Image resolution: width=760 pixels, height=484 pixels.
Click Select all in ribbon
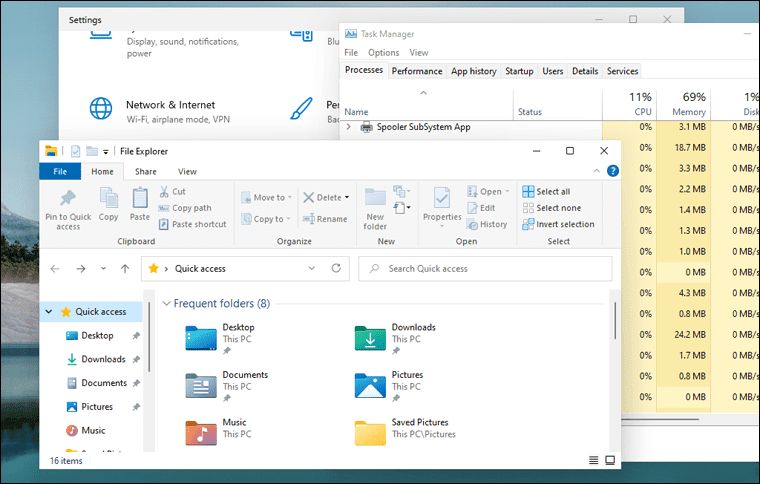tap(546, 192)
